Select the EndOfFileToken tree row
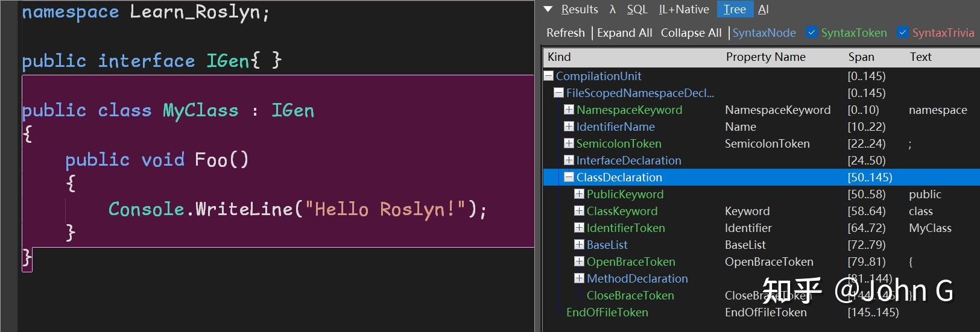 tap(761, 312)
